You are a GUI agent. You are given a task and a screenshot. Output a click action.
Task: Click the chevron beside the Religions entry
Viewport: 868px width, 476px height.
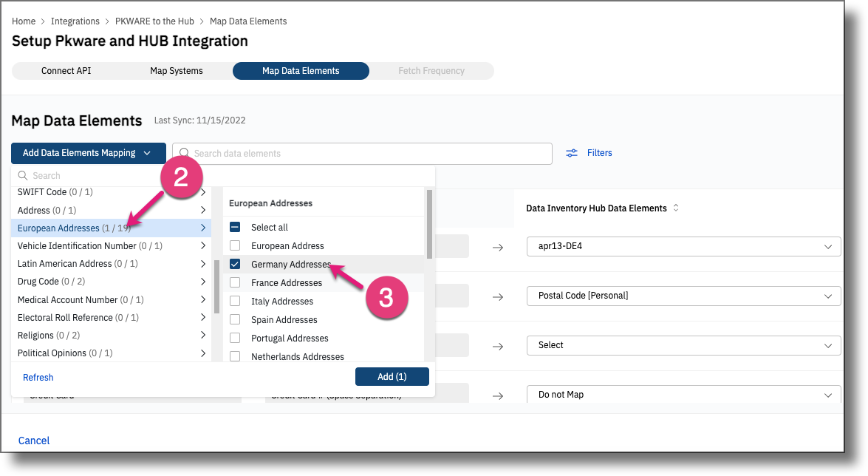202,335
